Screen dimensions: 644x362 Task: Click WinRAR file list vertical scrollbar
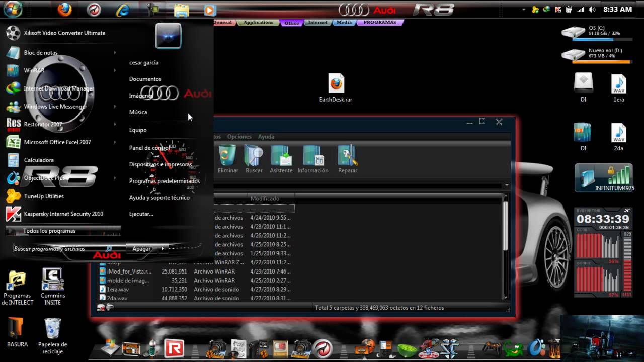pyautogui.click(x=506, y=246)
